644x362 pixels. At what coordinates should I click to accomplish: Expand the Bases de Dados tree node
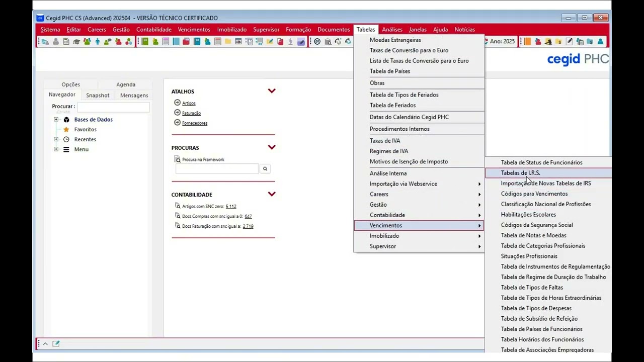point(56,120)
